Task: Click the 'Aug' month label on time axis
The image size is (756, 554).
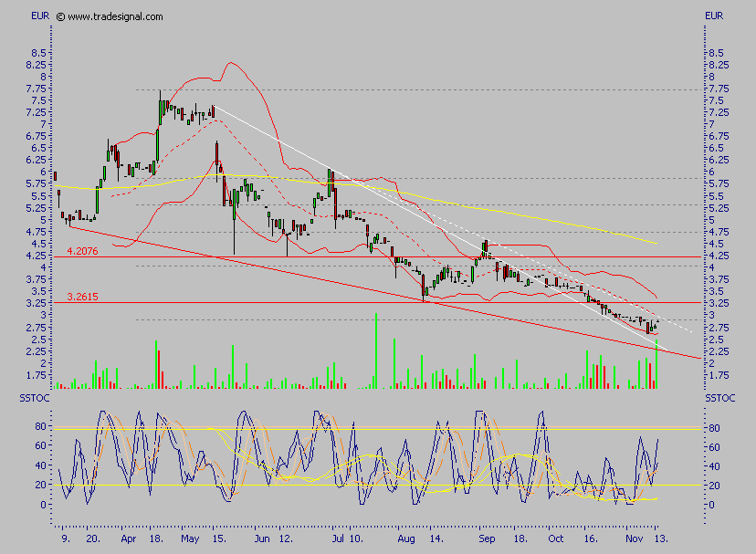Action: coord(406,539)
